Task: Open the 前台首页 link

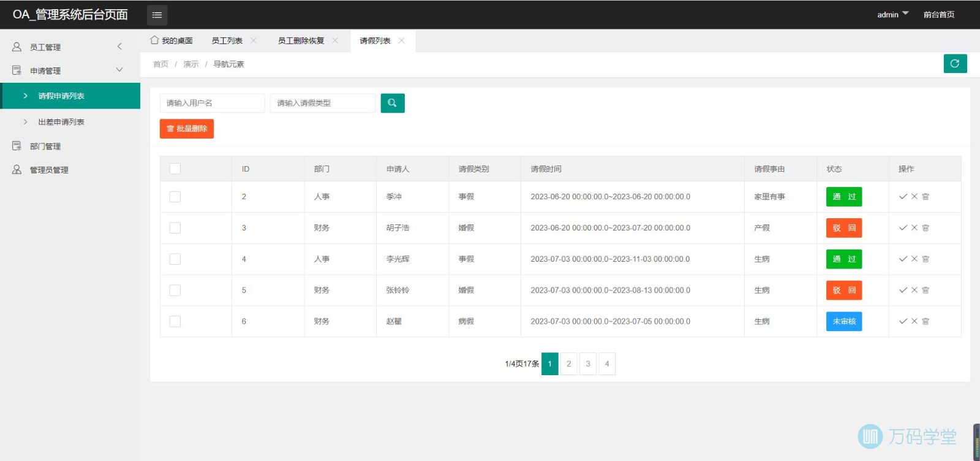Action: click(939, 15)
